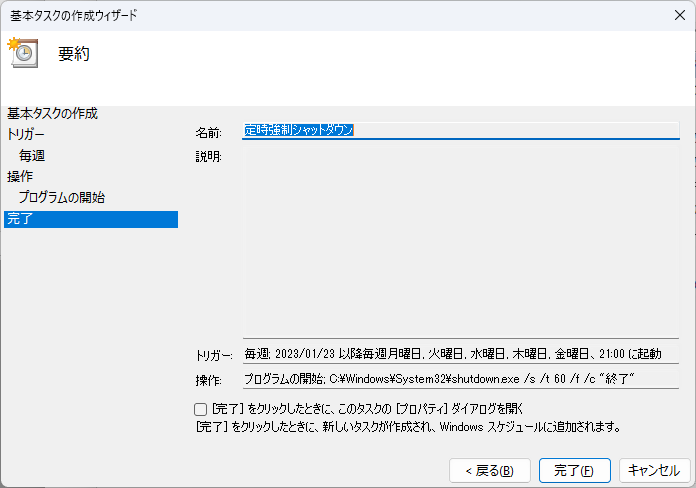Select the 基本タスクの作成 step in sidebar

point(52,114)
